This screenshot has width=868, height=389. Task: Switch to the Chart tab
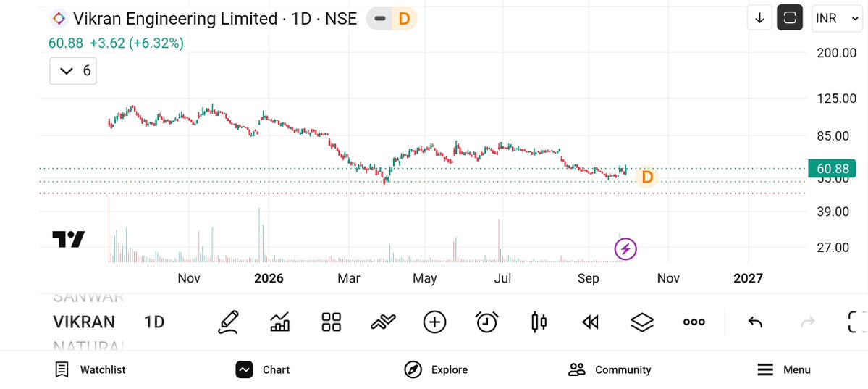262,369
